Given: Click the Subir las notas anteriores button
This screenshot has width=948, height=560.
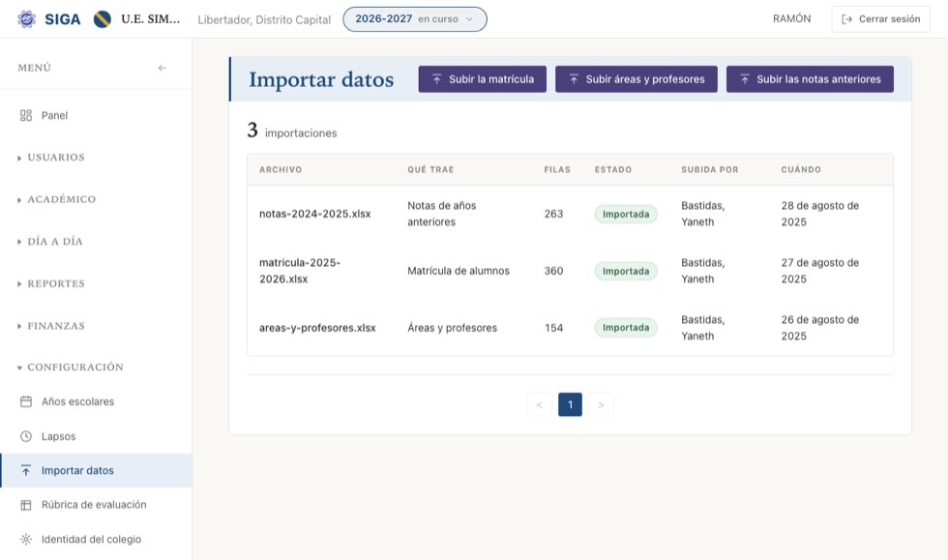Looking at the screenshot, I should 810,79.
